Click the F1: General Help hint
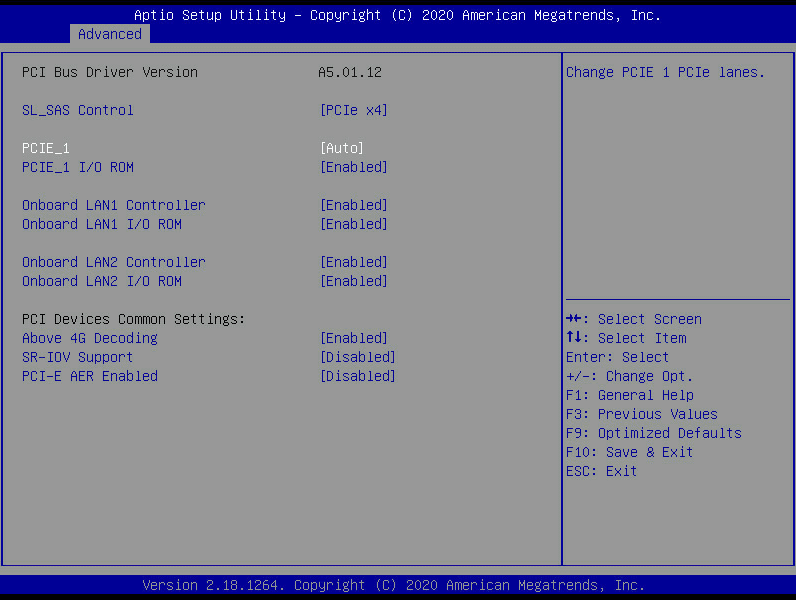The image size is (796, 600). pos(630,395)
